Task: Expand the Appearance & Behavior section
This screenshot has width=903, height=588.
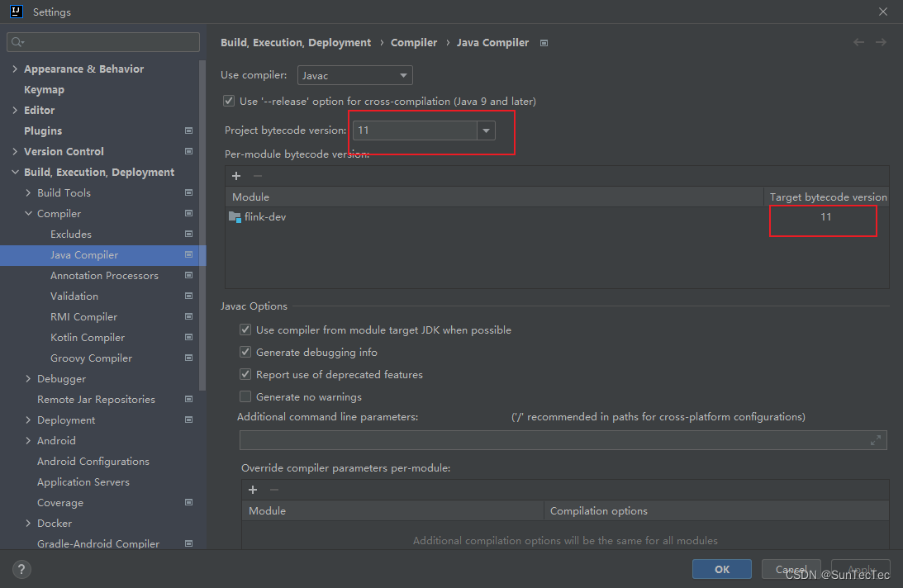Action: (15, 69)
